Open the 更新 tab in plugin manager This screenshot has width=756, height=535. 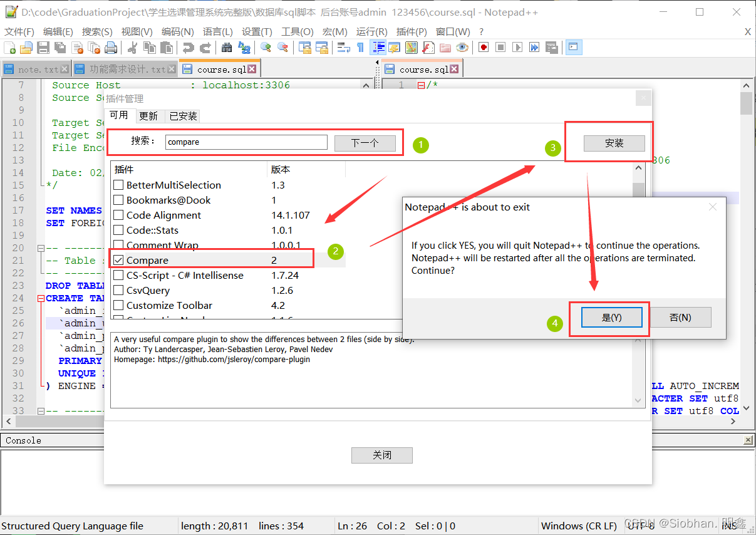tap(148, 116)
